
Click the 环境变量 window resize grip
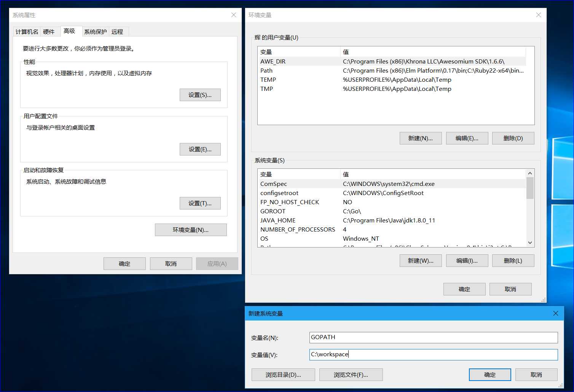[544, 300]
